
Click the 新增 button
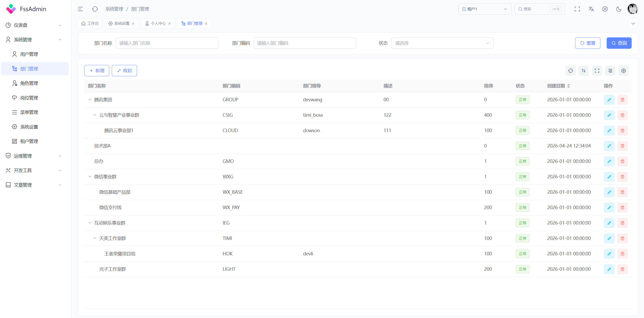pyautogui.click(x=97, y=71)
